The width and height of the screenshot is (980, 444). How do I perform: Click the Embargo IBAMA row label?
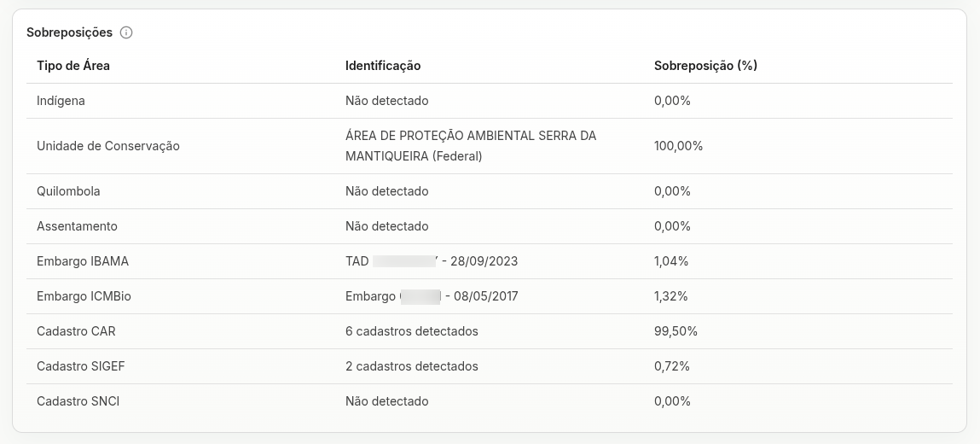point(83,260)
